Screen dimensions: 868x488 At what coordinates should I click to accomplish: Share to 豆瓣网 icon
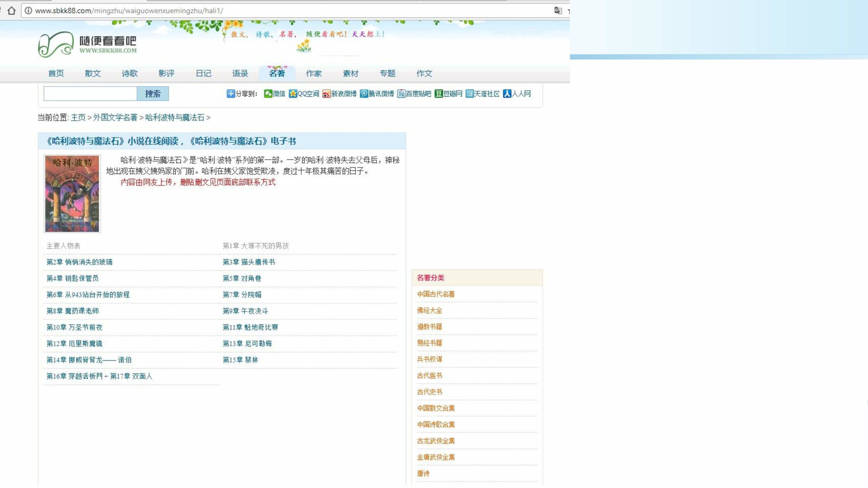[438, 94]
